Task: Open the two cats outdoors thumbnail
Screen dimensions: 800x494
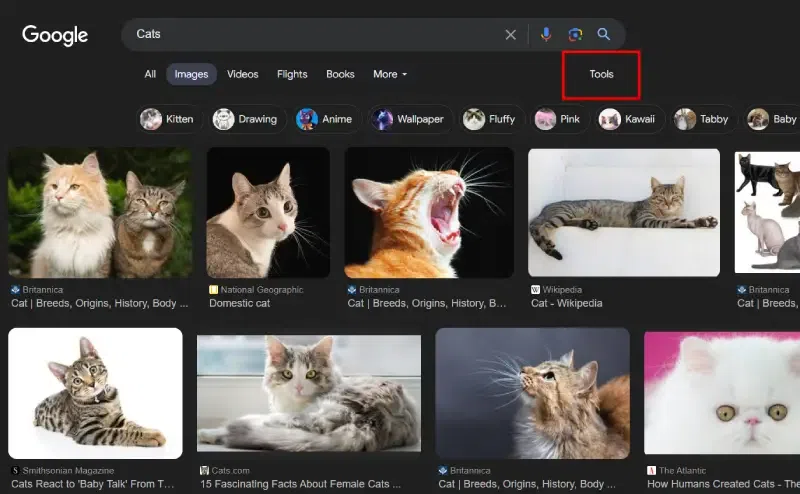Action: [x=100, y=212]
